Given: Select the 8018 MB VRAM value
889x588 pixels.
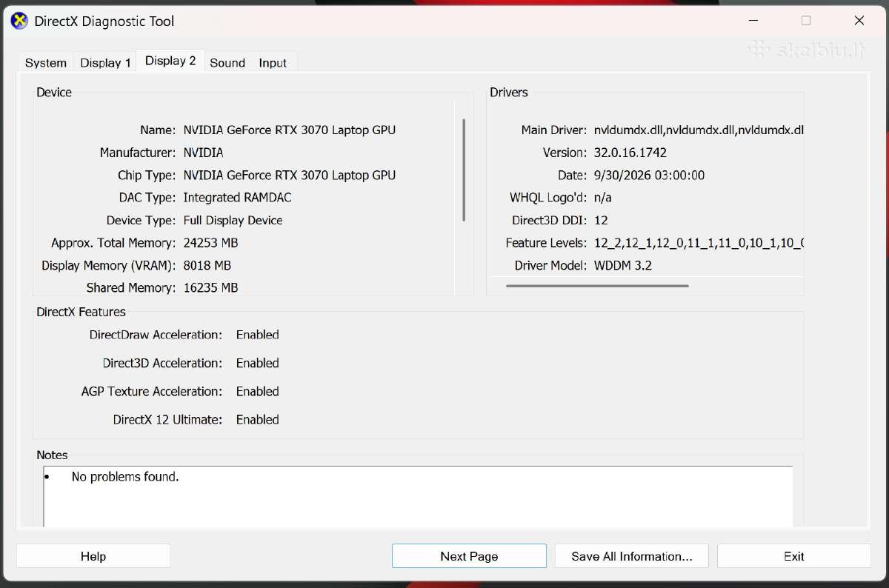Looking at the screenshot, I should (x=207, y=265).
